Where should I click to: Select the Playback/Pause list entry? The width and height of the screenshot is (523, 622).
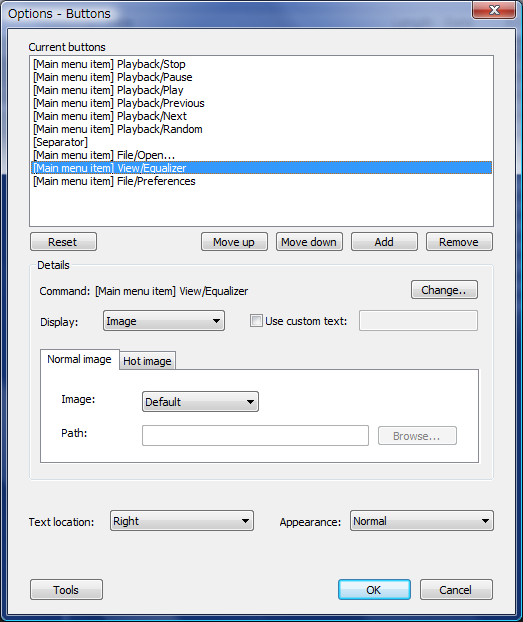[x=261, y=77]
